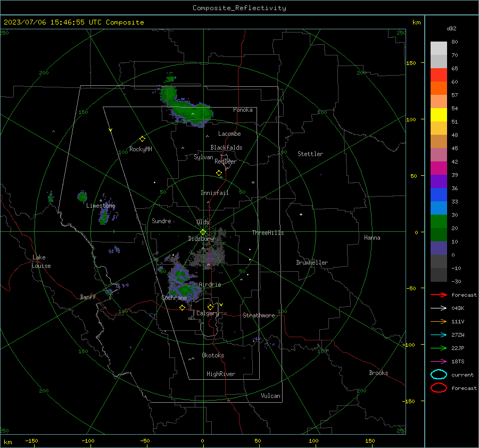479x448 pixels.
Task: Click the blue 36–33 dBZ swatch
Action: tap(439, 195)
